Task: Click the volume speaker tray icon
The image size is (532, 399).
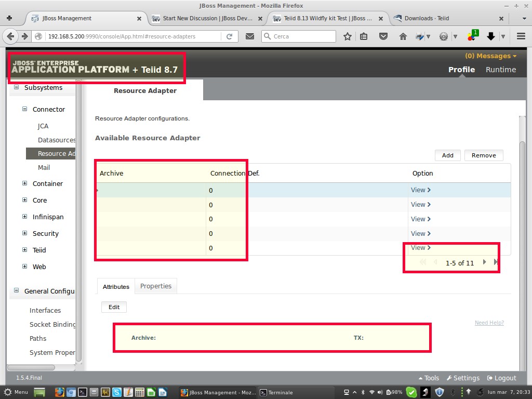Action: [380, 392]
